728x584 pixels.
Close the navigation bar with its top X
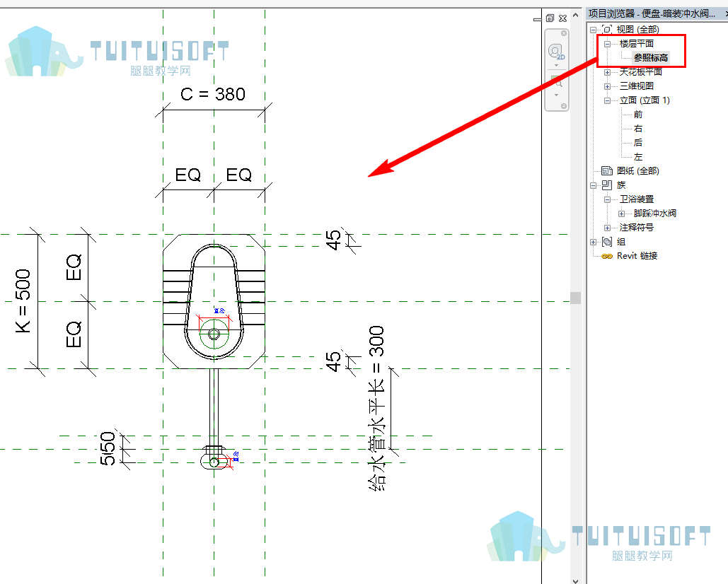(564, 33)
